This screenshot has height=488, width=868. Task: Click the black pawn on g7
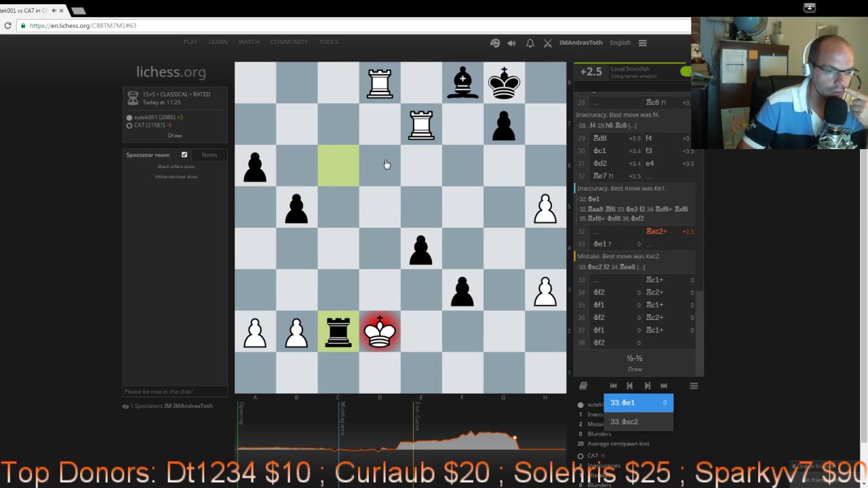(504, 125)
